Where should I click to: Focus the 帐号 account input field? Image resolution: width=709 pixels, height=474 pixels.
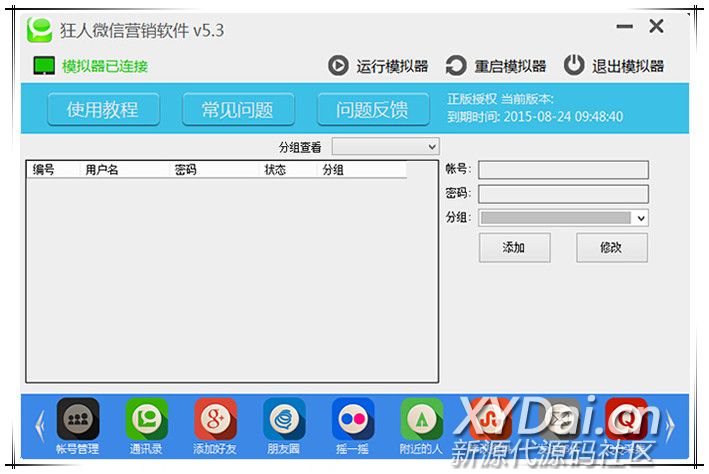(x=563, y=170)
